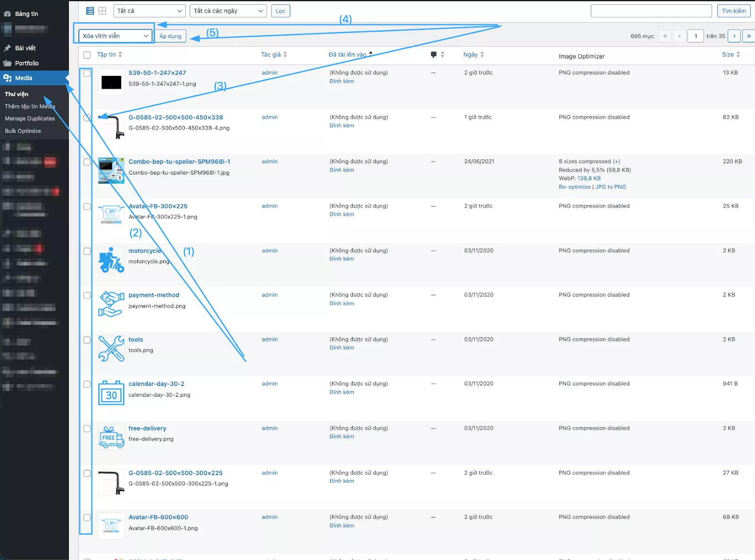This screenshot has height=560, width=755.
Task: Open the Xóa vĩnh viễn bulk action dropdown
Action: 115,36
